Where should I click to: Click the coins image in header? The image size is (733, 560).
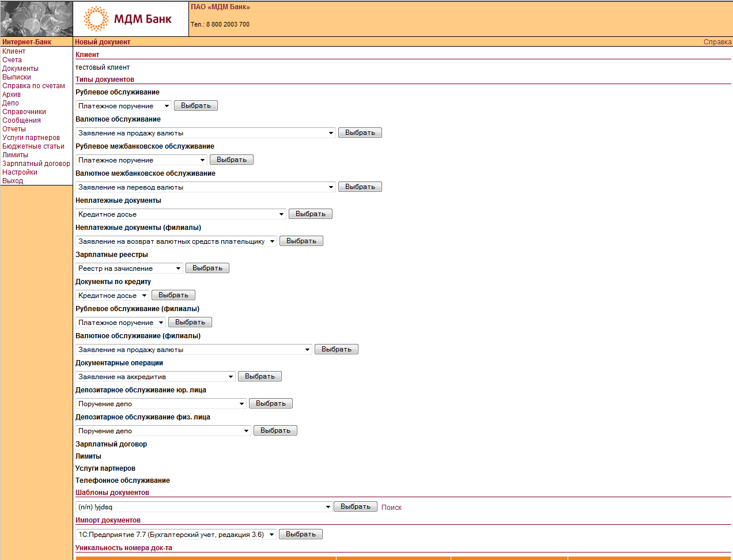click(x=36, y=19)
